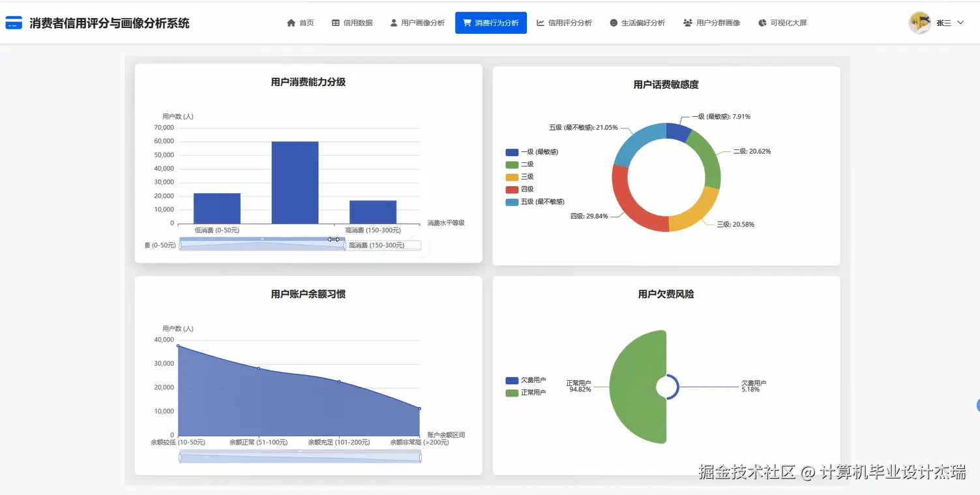Click the balance chart zoom slider track
The image size is (980, 495).
(x=300, y=458)
